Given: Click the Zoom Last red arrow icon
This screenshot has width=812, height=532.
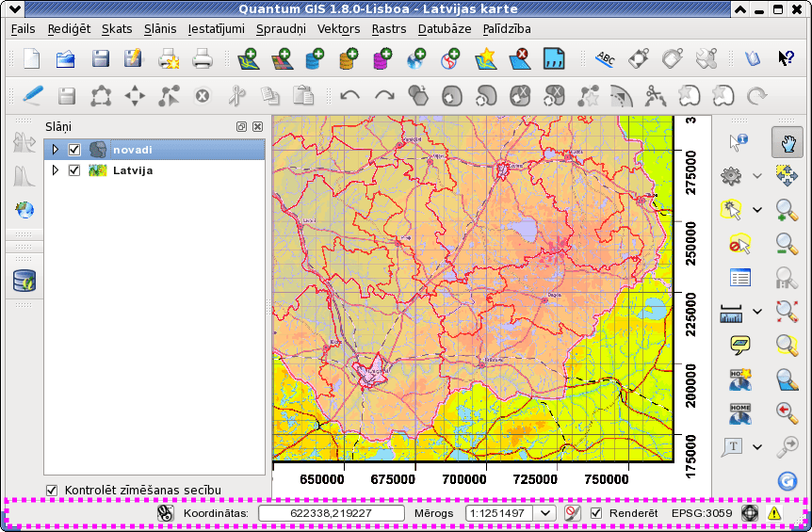Looking at the screenshot, I should (787, 412).
